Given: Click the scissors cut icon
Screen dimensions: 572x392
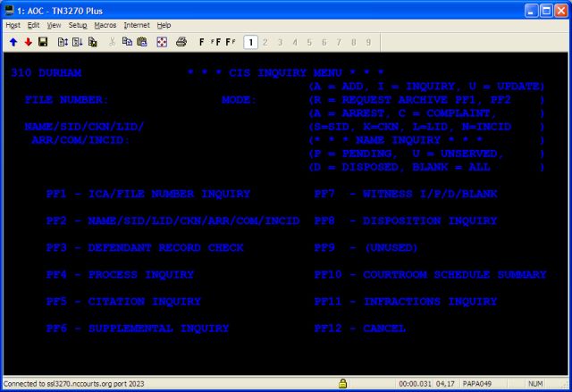Looking at the screenshot, I should click(112, 42).
